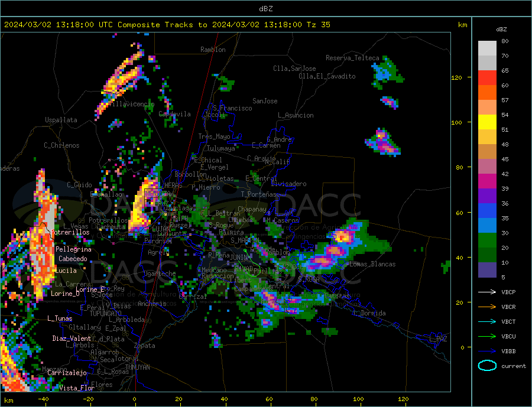Click the 'Tulumaya' map label
The height and width of the screenshot is (407, 532).
221,148
